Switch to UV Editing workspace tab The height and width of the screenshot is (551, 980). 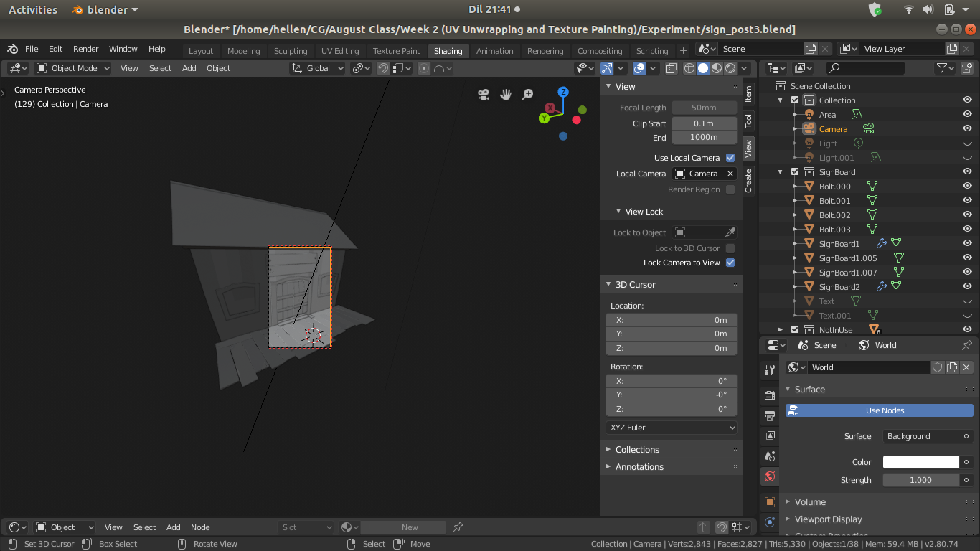click(340, 51)
